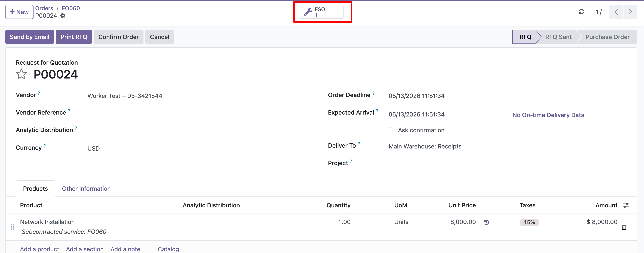Open the Order Deadline date picker
Image resolution: width=644 pixels, height=253 pixels.
416,96
